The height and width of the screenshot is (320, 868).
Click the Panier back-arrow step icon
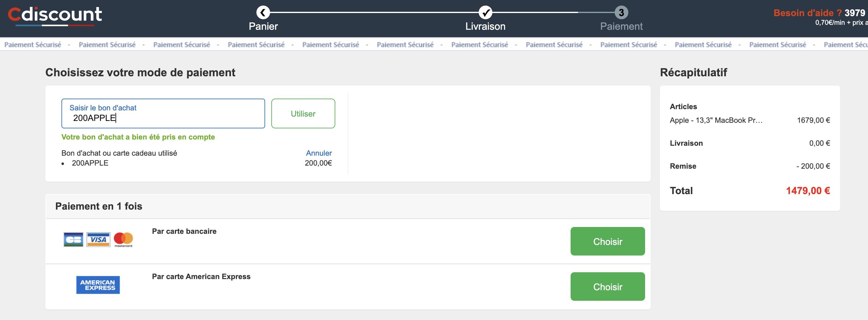(x=263, y=13)
